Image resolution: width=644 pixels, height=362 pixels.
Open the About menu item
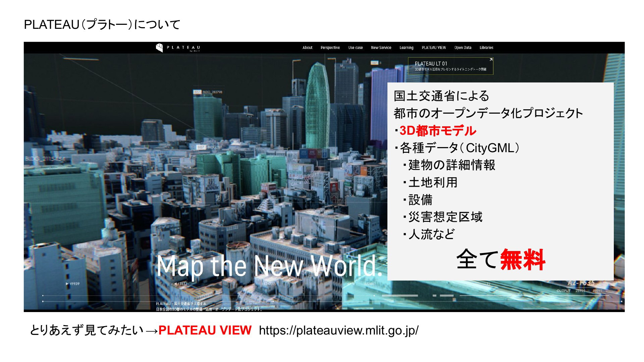[307, 48]
